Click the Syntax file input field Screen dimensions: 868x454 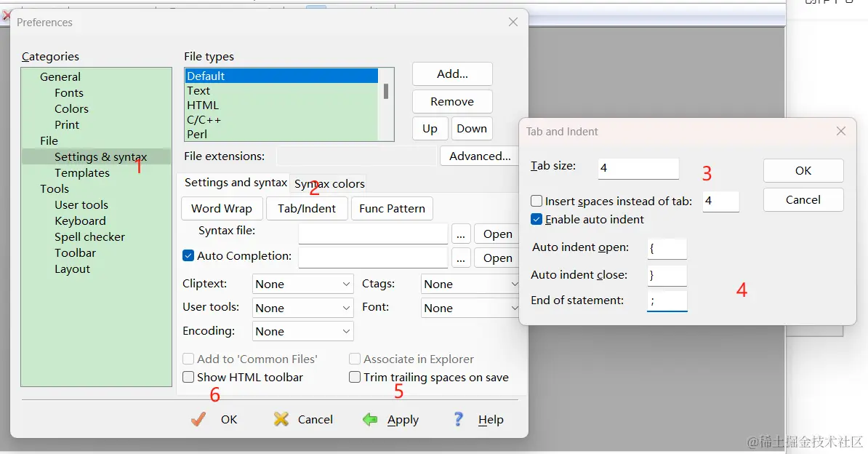pyautogui.click(x=373, y=234)
